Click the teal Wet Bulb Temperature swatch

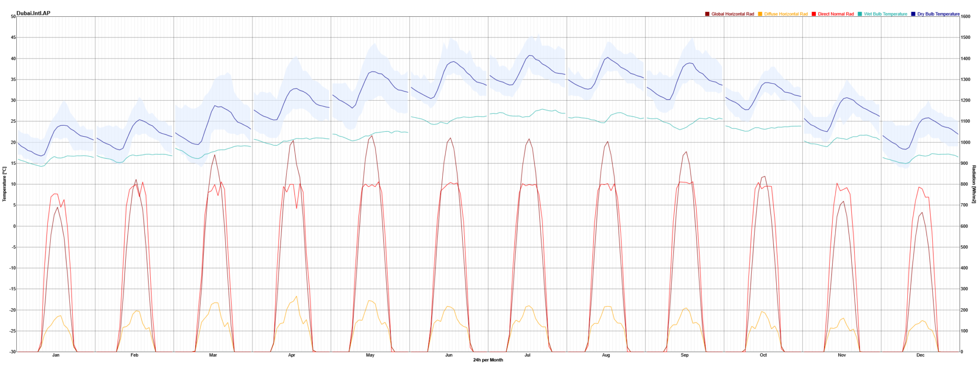(x=860, y=14)
